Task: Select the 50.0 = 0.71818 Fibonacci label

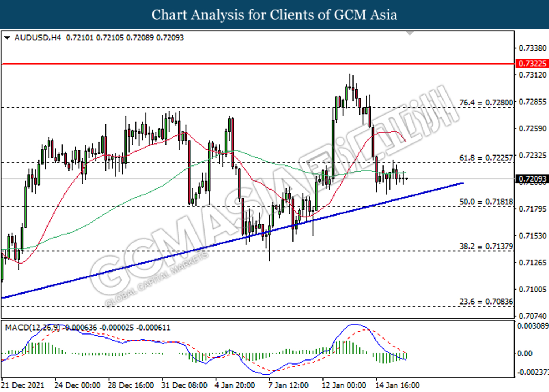Action: point(486,202)
